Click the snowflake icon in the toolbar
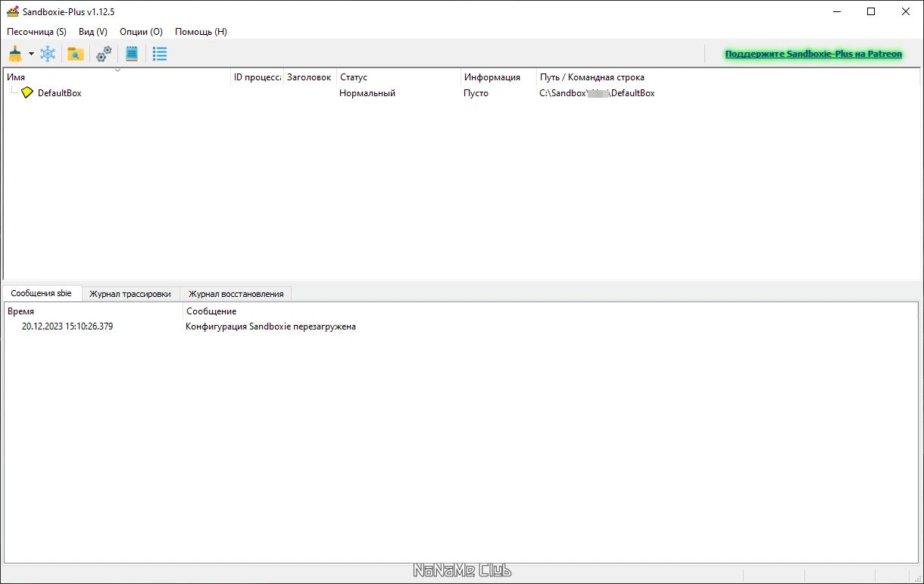This screenshot has height=584, width=924. click(x=48, y=54)
